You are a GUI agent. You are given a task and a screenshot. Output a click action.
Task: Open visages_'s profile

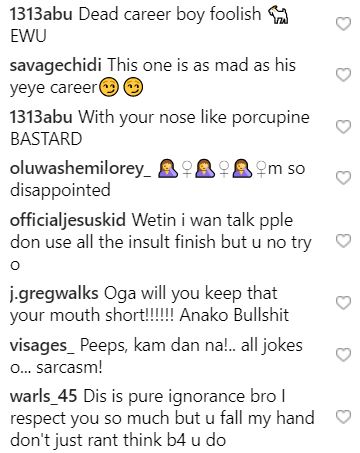pyautogui.click(x=42, y=345)
